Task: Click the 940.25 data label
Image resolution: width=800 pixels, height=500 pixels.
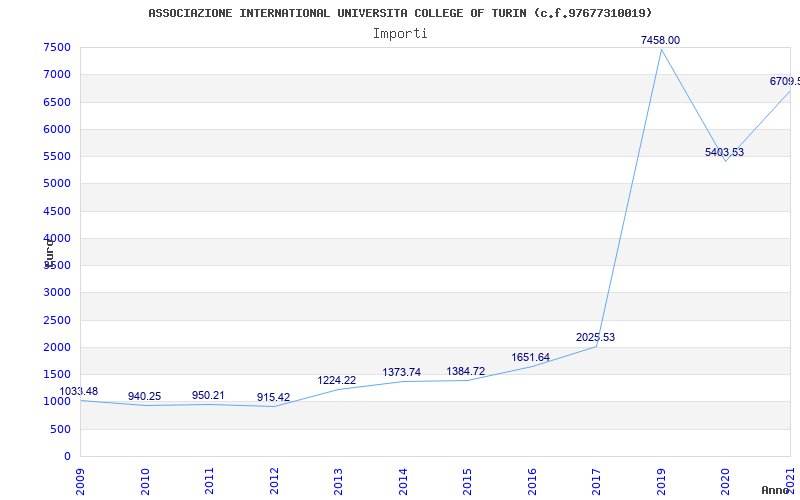Action: pyautogui.click(x=145, y=396)
